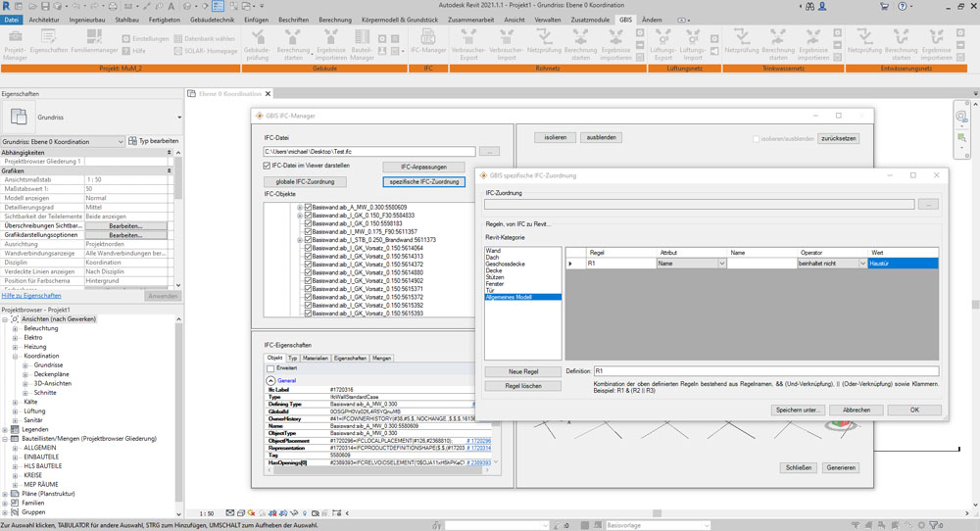This screenshot has height=531, width=980.
Task: Collapse the General section in IFC-Eigenschaften
Action: tap(270, 380)
